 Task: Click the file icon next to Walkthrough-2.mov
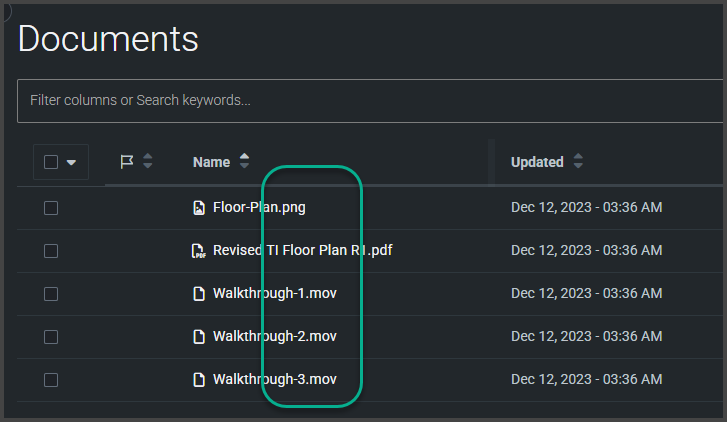199,337
